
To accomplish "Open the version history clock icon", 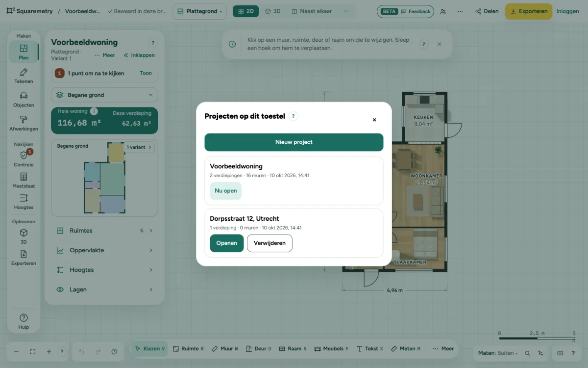I will [x=114, y=351].
